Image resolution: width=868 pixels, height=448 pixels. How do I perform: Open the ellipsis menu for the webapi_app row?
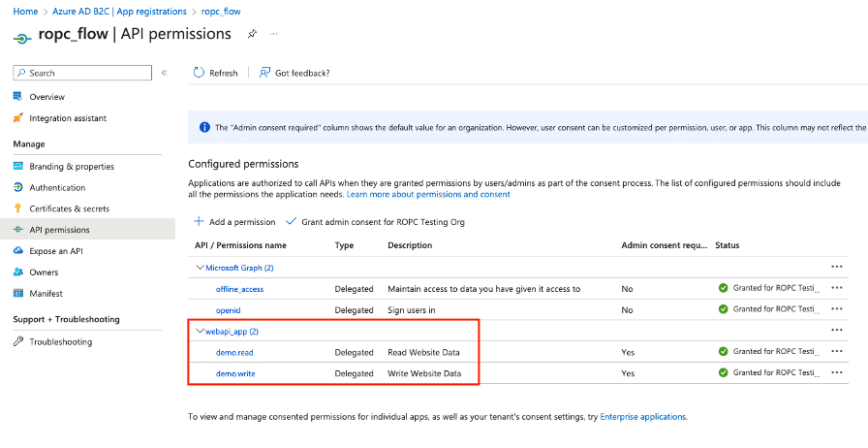pos(837,330)
